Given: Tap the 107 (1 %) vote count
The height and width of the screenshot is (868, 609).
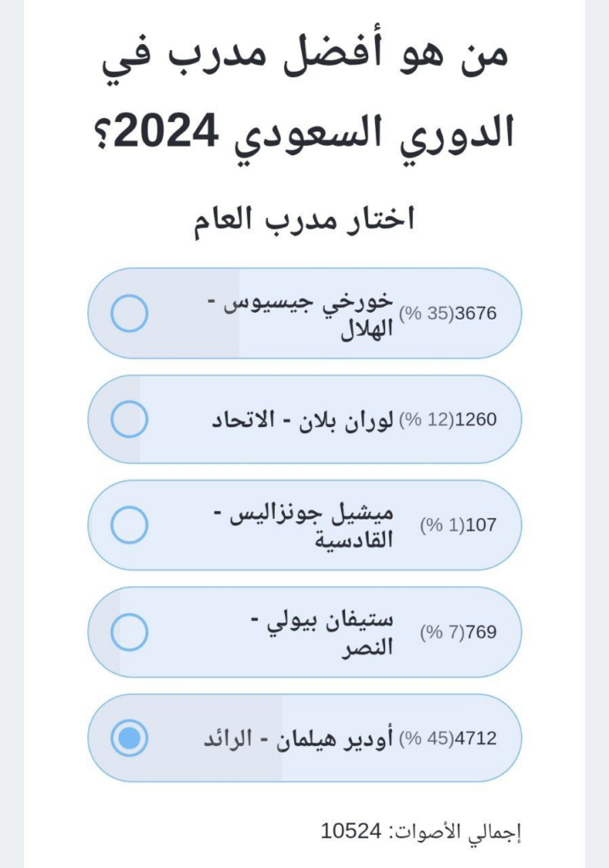Looking at the screenshot, I should click(458, 526).
